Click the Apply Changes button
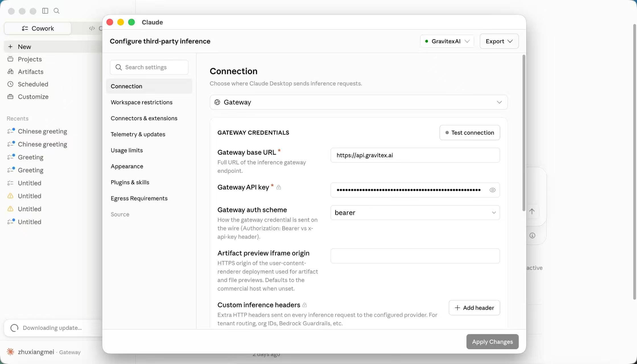 492,342
